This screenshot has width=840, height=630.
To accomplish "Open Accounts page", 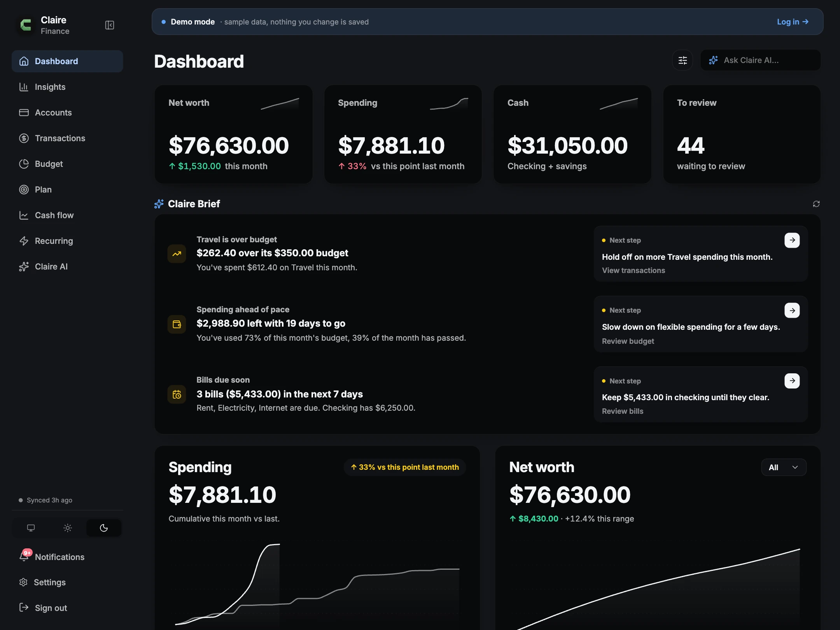I will (x=67, y=112).
